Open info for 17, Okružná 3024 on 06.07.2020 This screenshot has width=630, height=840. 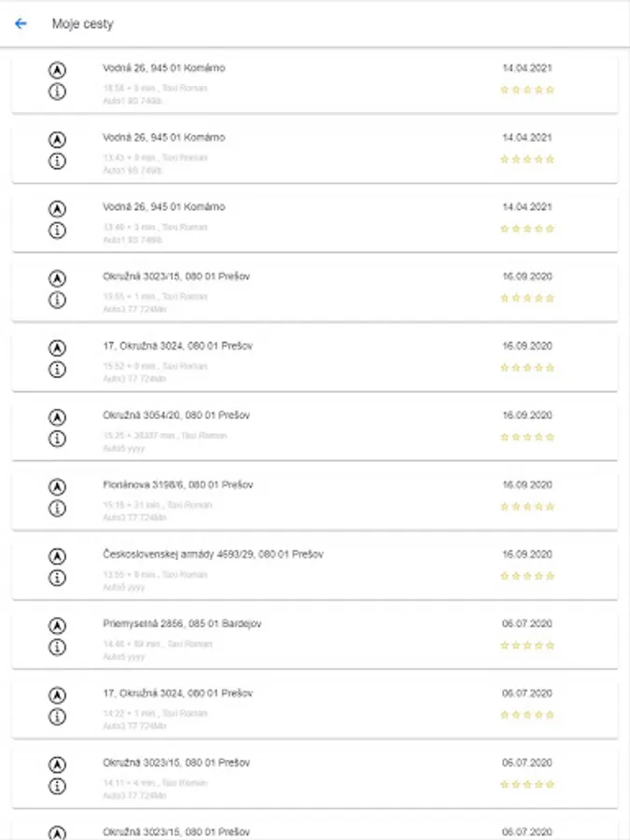pos(57,717)
